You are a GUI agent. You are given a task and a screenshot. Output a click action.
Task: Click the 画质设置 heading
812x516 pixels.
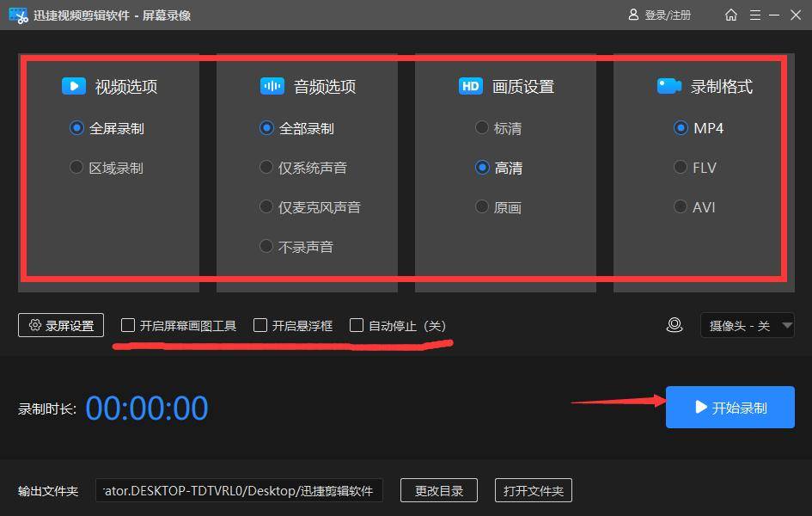click(523, 87)
